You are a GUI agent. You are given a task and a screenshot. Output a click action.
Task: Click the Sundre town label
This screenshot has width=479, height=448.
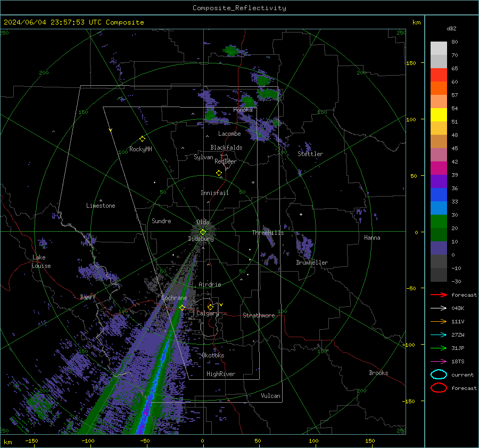[x=161, y=221]
